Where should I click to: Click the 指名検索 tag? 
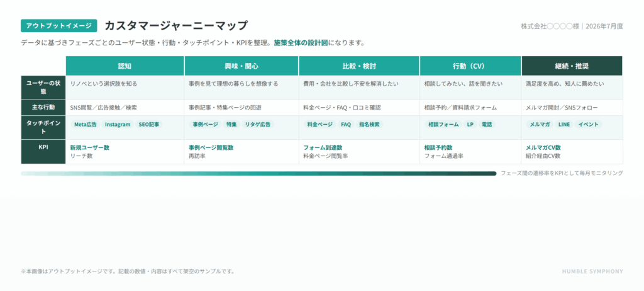pos(369,124)
